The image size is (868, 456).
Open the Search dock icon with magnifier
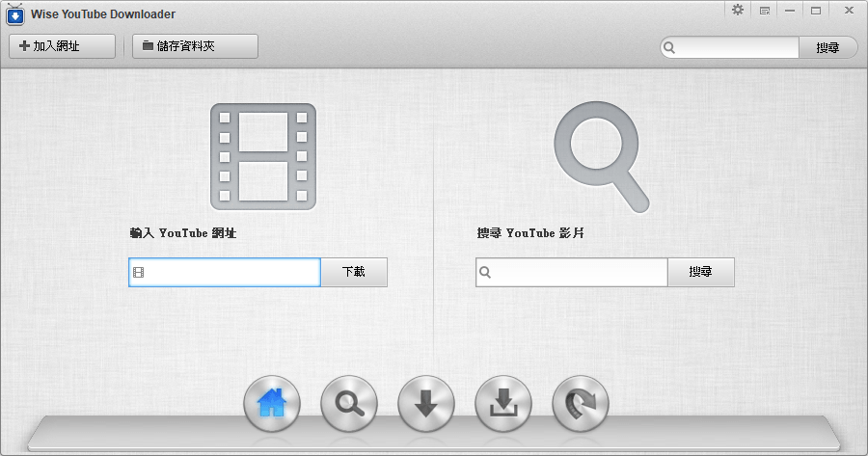[349, 403]
